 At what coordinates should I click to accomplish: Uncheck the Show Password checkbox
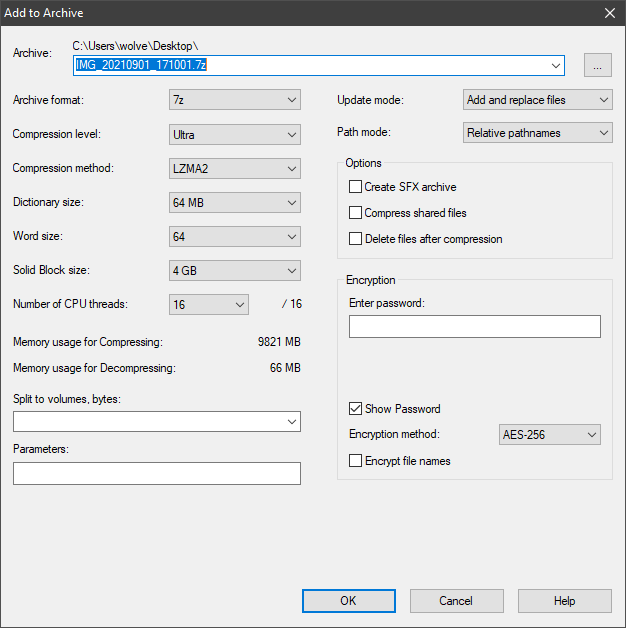tap(355, 409)
